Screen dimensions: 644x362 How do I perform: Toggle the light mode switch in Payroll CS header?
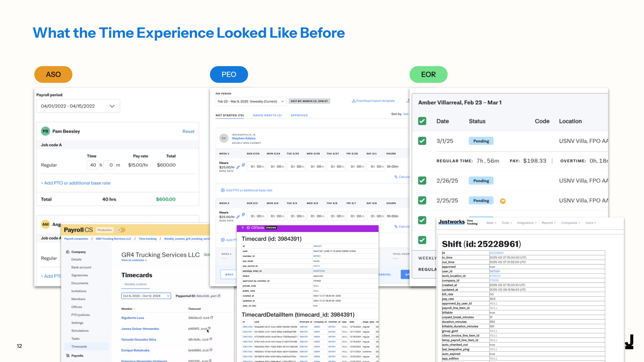pyautogui.click(x=121, y=230)
